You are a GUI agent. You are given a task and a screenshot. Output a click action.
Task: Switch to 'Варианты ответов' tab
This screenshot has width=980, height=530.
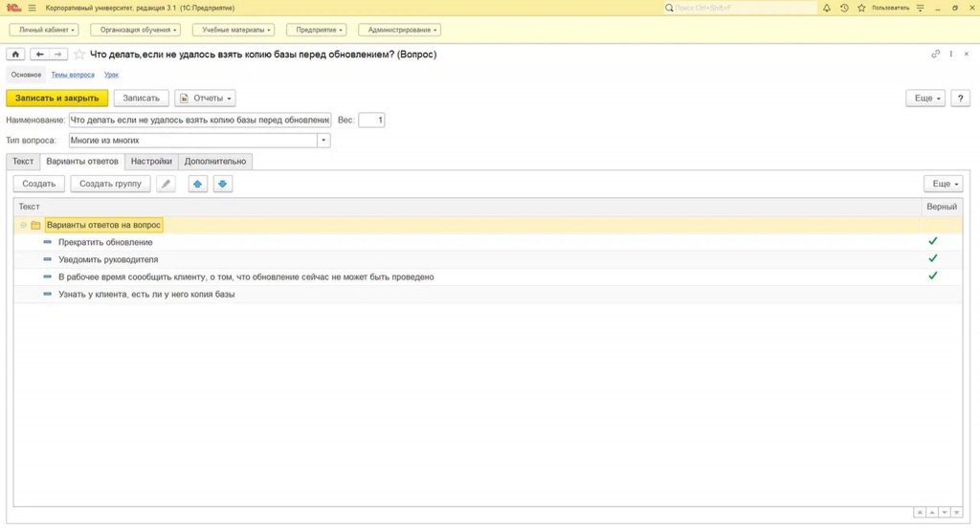(82, 162)
